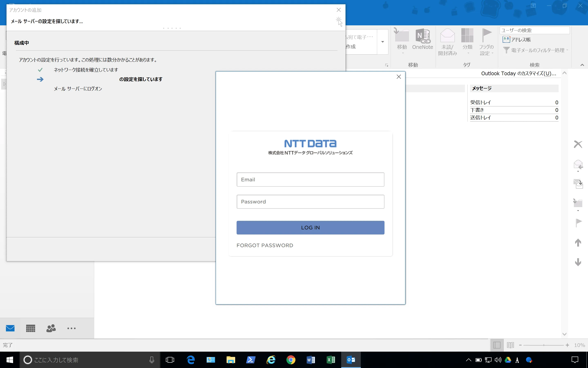Click the zoom slider in status bar
The width and height of the screenshot is (588, 368).
(x=544, y=345)
